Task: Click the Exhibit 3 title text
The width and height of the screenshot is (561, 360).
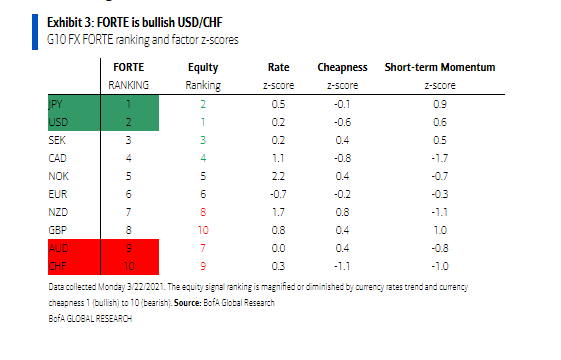Action: click(135, 22)
